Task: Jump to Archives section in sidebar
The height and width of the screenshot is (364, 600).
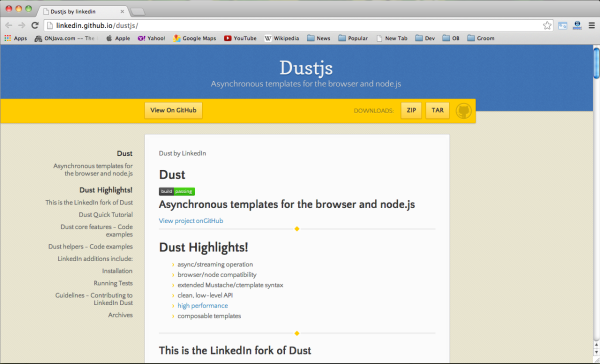Action: 121,315
